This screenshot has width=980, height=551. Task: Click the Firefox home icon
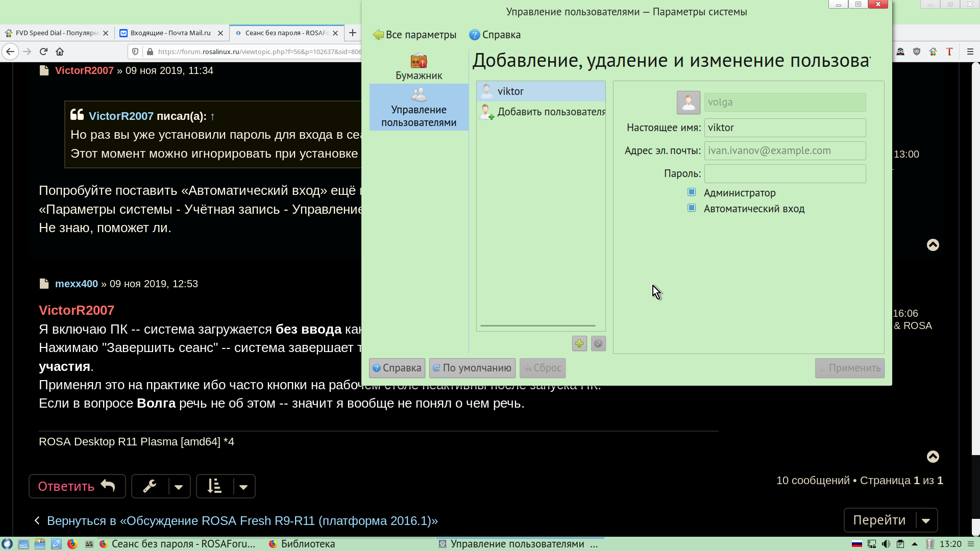pos(60,52)
